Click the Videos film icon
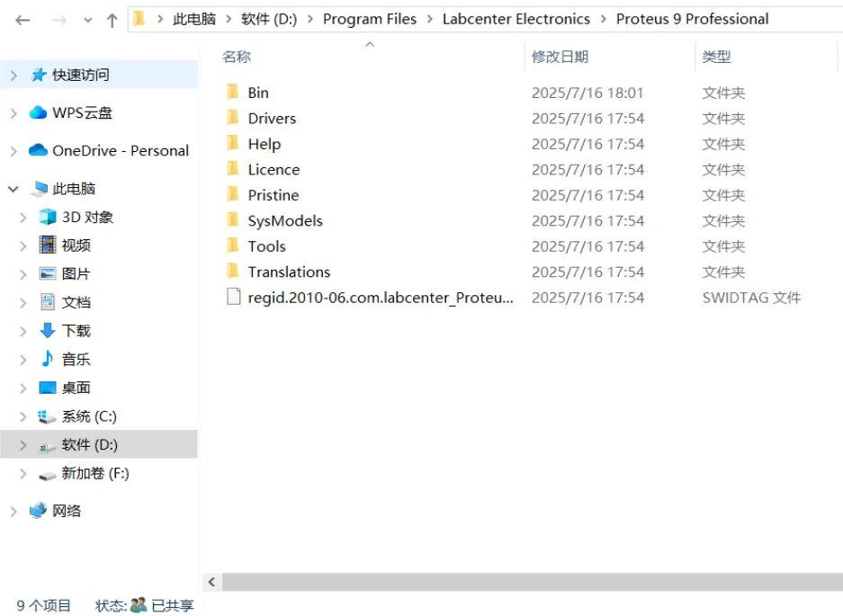Viewport: 843px width, 616px height. [48, 246]
